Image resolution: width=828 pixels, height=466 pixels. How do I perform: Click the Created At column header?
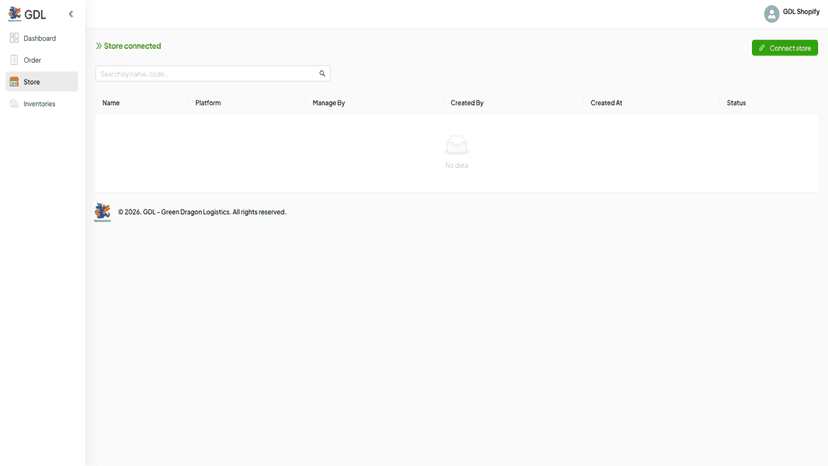[606, 103]
